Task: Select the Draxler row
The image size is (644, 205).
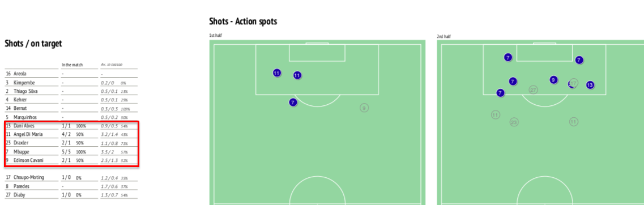Action: click(x=71, y=143)
